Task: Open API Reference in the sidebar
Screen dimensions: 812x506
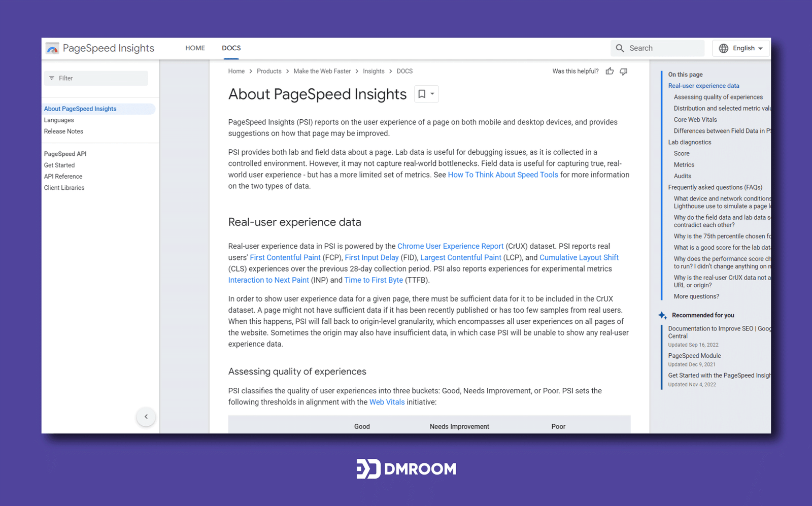Action: point(63,177)
